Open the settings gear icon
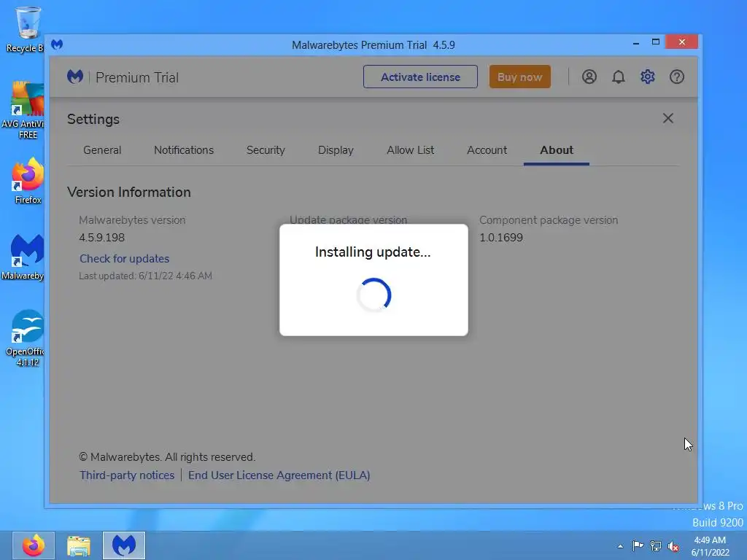747x560 pixels. coord(648,77)
